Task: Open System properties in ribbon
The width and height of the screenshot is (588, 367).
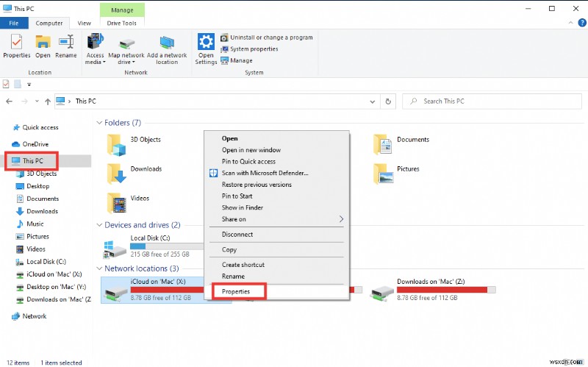Action: click(x=249, y=49)
